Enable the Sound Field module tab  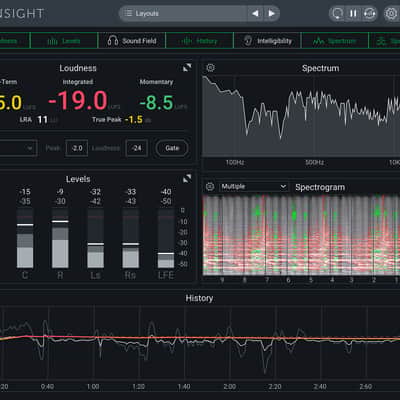132,41
